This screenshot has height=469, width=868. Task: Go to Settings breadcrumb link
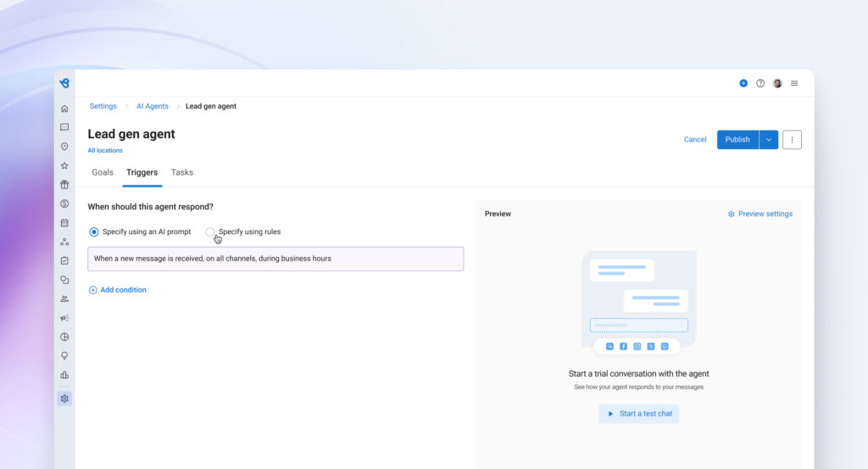coord(103,106)
